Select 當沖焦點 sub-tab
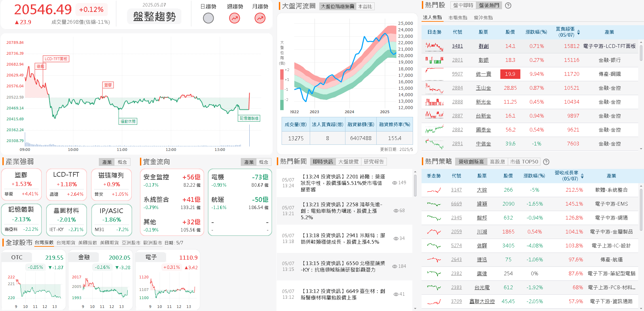 pyautogui.click(x=483, y=18)
